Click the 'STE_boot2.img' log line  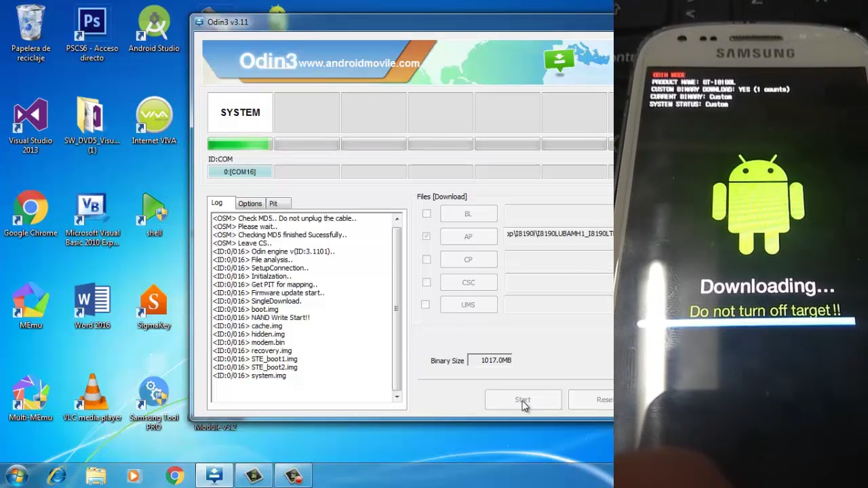255,367
